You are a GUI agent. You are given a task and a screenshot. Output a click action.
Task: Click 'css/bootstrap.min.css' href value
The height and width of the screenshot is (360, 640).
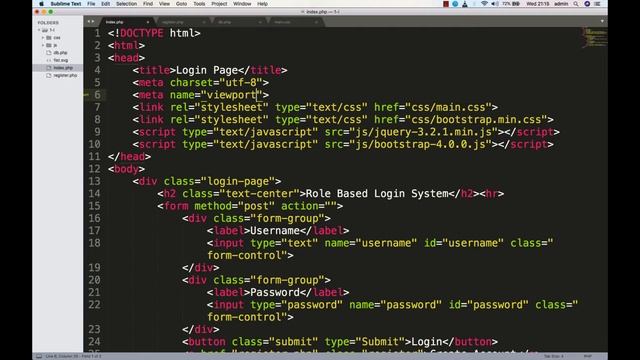point(476,120)
